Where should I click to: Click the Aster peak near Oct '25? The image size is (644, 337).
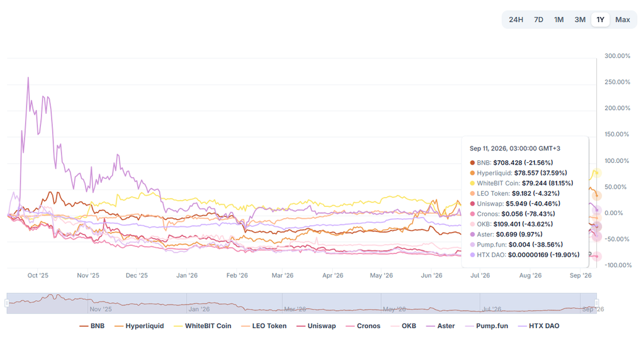tap(28, 77)
